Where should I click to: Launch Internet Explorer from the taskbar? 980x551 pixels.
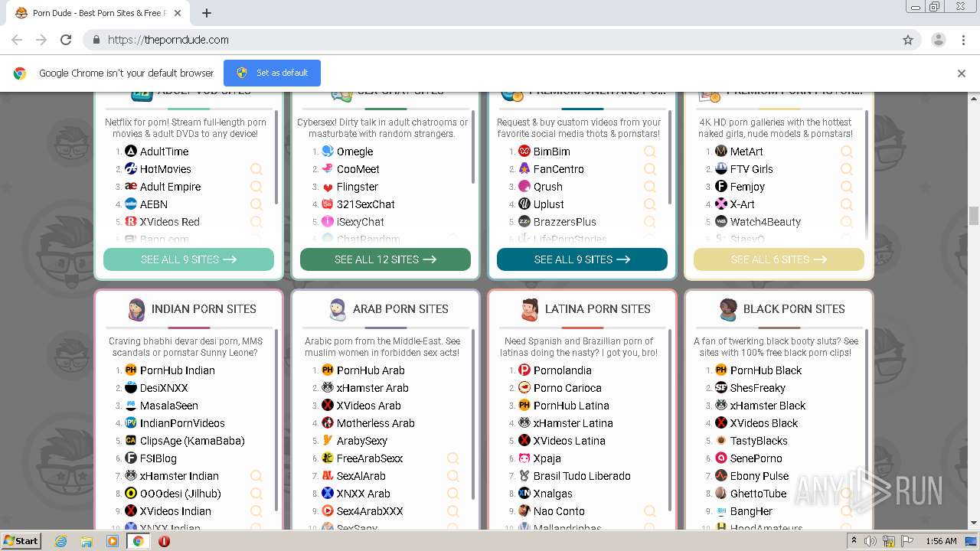(61, 541)
